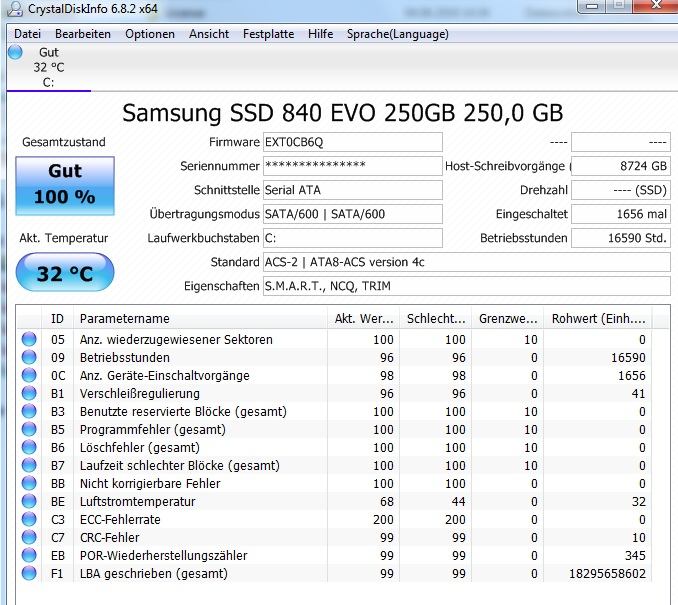Click the 32 °C temperature button

click(x=65, y=272)
